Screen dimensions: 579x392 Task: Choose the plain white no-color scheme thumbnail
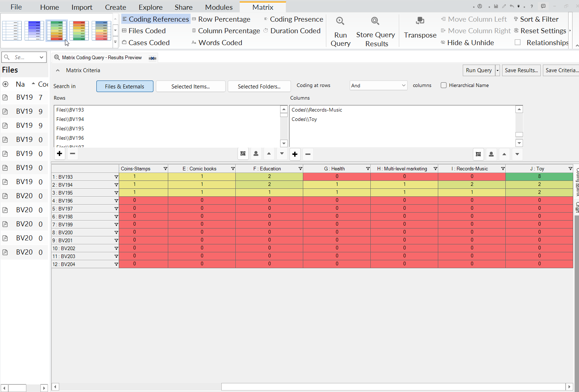[x=12, y=31]
